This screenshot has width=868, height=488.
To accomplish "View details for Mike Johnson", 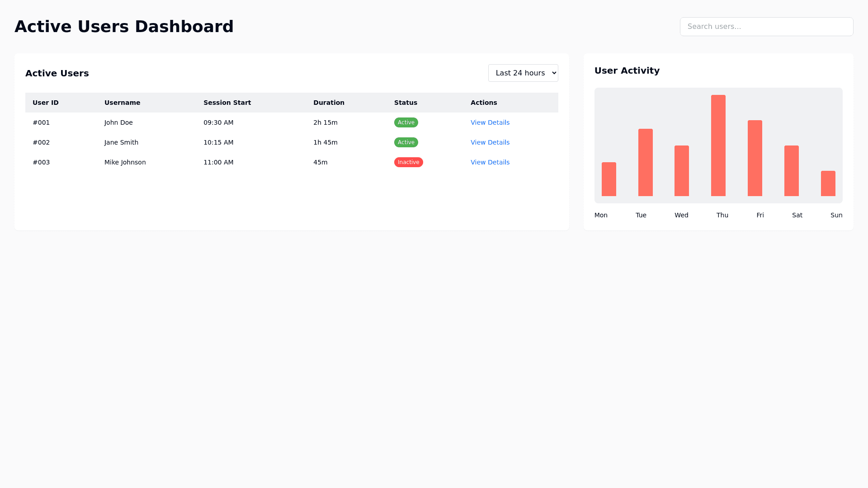I will [x=490, y=162].
